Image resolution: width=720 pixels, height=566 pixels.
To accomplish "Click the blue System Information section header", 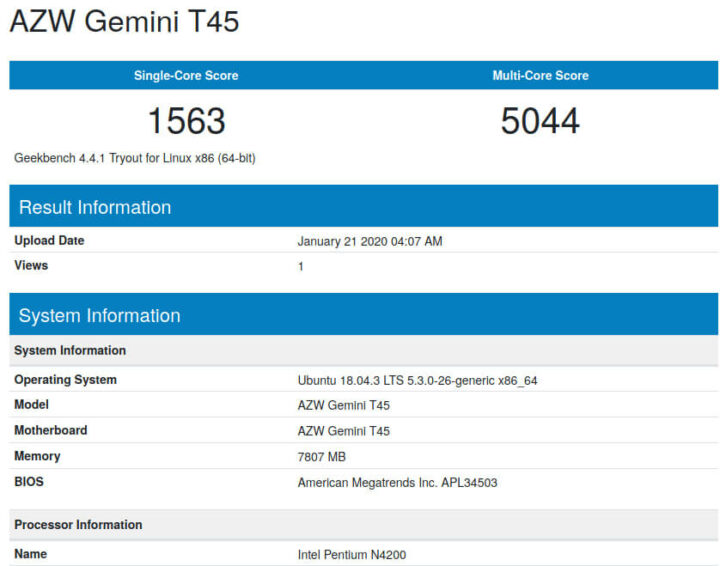I will pyautogui.click(x=99, y=315).
